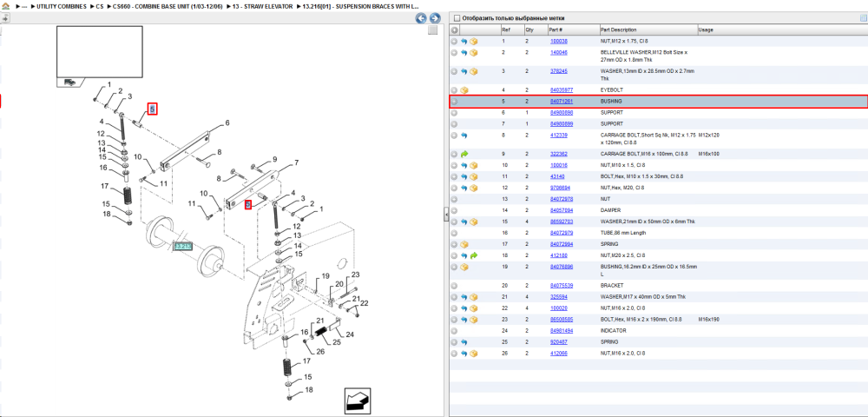Click the box icon on Ref 1 row
868x417 pixels.
tap(474, 42)
